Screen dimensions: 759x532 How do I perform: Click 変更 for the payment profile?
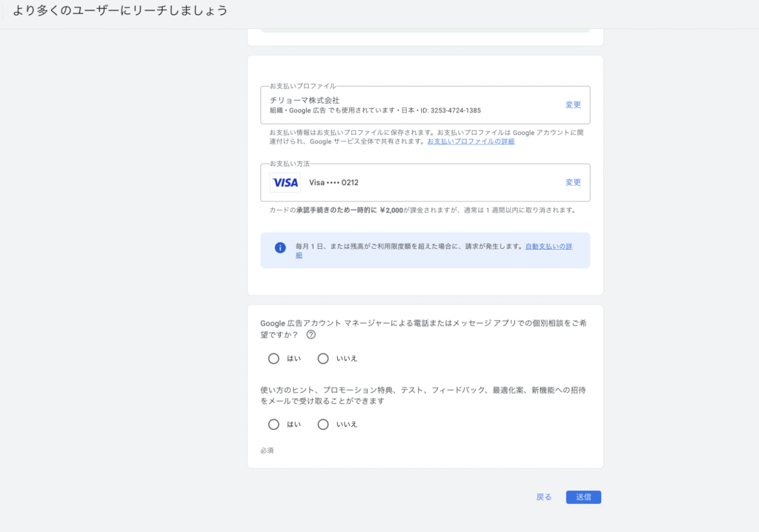coord(573,105)
